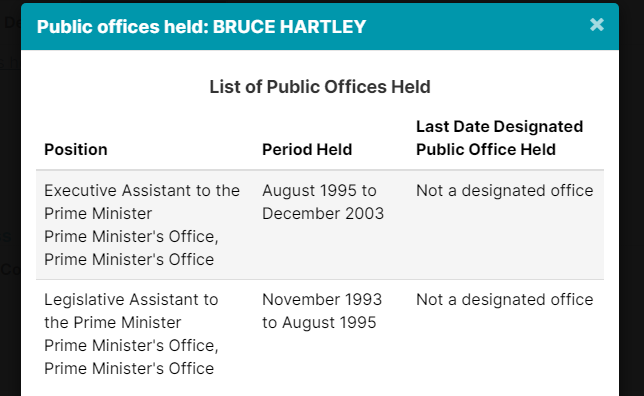This screenshot has height=396, width=644.
Task: Click the August 1995 to period text
Action: [320, 191]
